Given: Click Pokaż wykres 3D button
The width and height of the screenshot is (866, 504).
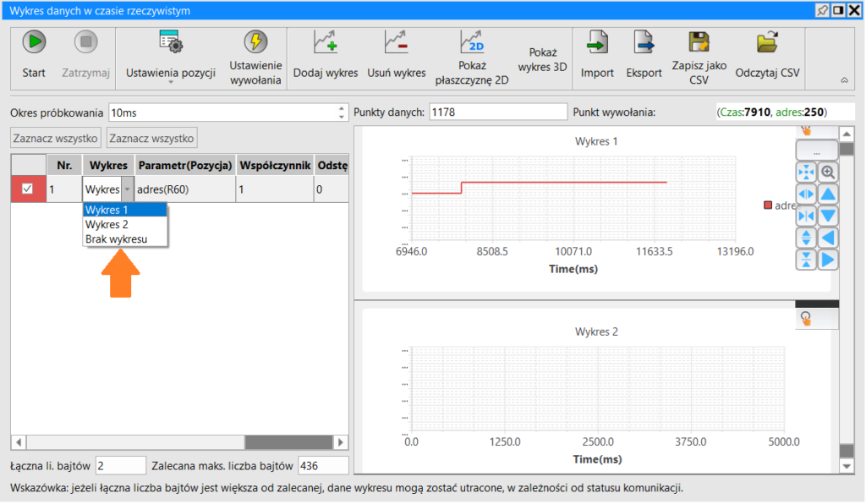Looking at the screenshot, I should point(542,60).
